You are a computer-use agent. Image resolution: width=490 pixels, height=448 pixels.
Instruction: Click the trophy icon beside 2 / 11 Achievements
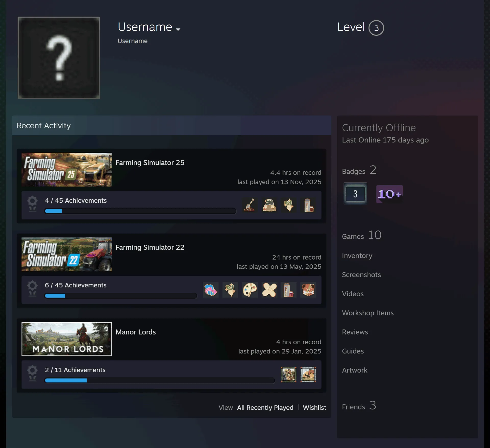(x=32, y=373)
